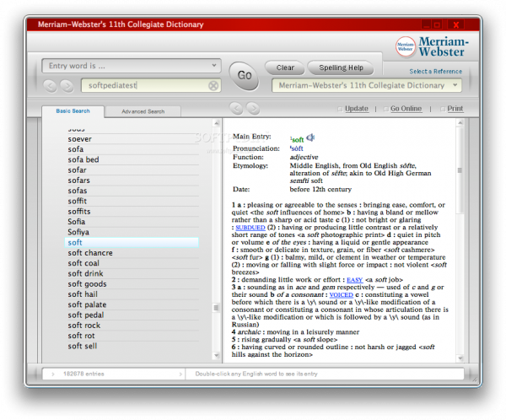506x420 pixels.
Task: Toggle the Go Online checkbox
Action: pyautogui.click(x=386, y=109)
